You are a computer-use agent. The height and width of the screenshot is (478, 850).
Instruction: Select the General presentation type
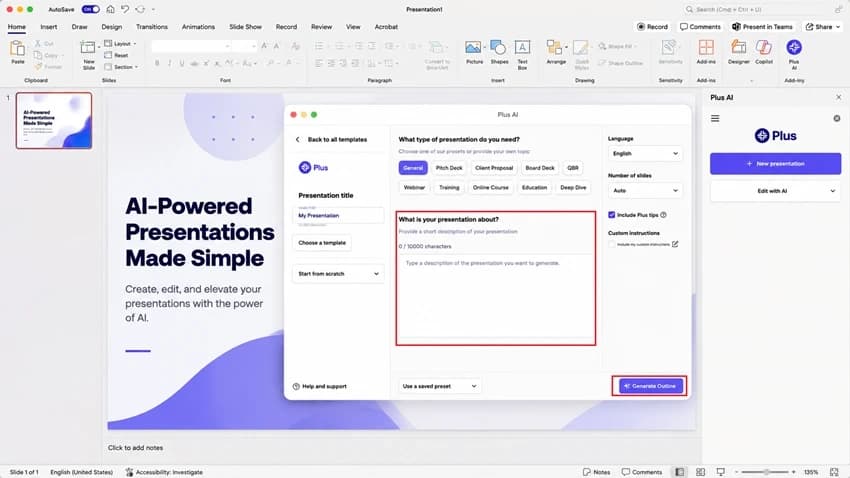click(x=413, y=168)
